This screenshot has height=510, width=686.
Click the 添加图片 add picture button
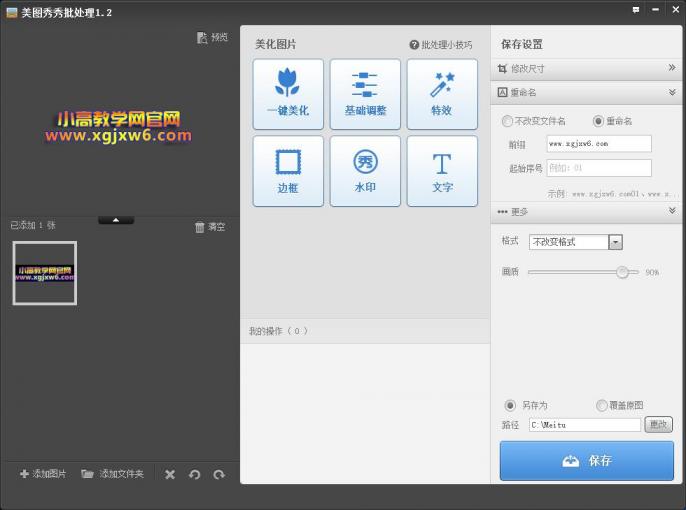coord(43,474)
